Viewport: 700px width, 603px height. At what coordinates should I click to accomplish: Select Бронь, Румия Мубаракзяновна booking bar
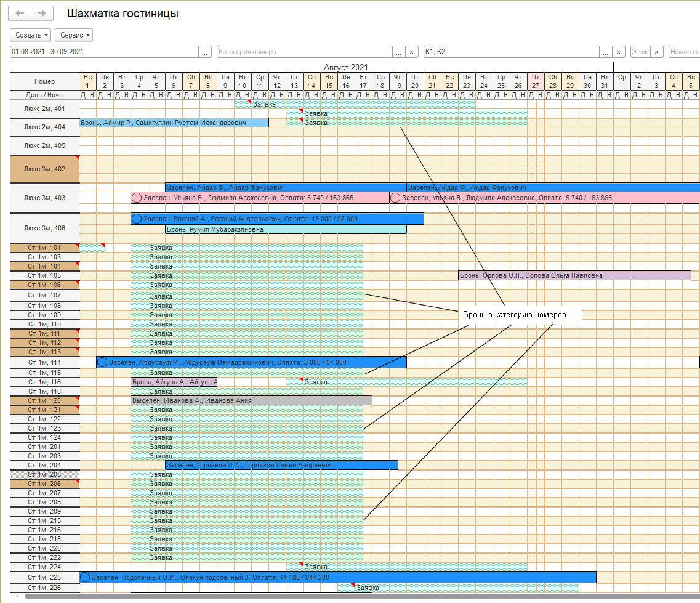285,230
